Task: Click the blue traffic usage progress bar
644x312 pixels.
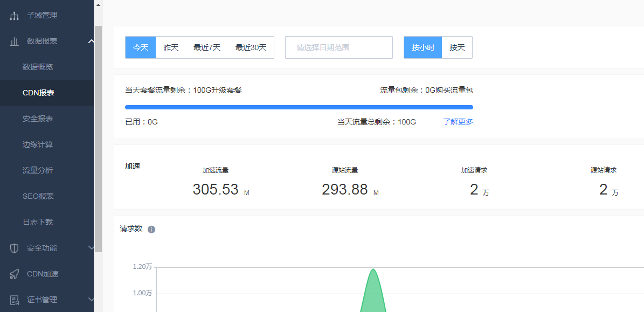Action: click(299, 107)
